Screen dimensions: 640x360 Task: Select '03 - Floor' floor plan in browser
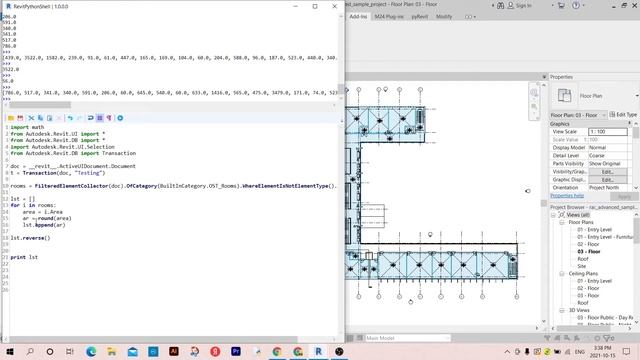coord(589,252)
